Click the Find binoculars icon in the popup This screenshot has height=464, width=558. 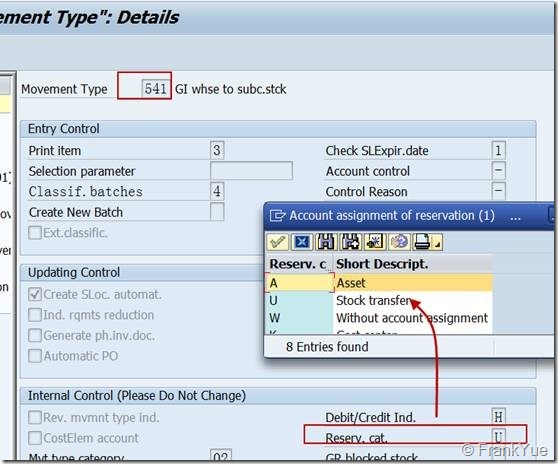point(326,242)
